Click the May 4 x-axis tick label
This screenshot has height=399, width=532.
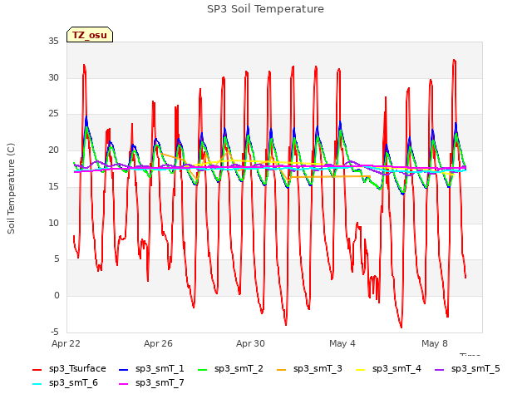(x=342, y=343)
